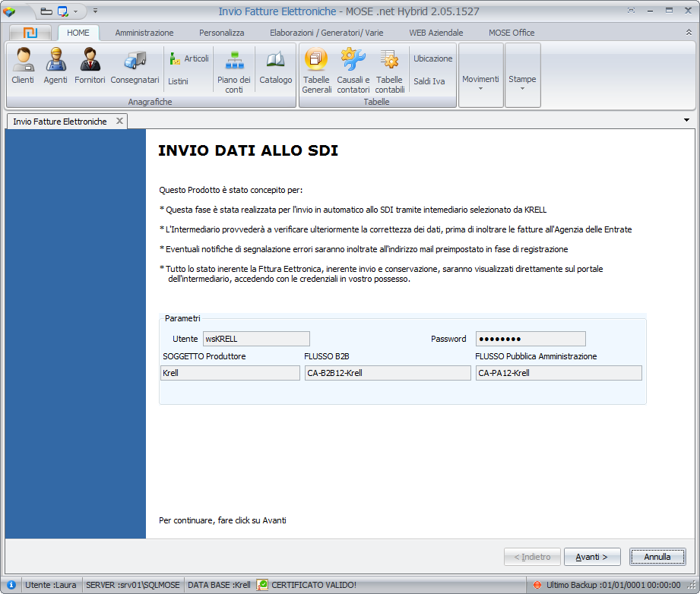The image size is (700, 594).
Task: Click SERVER :srv01\SQLMOSE status entry
Action: (132, 585)
